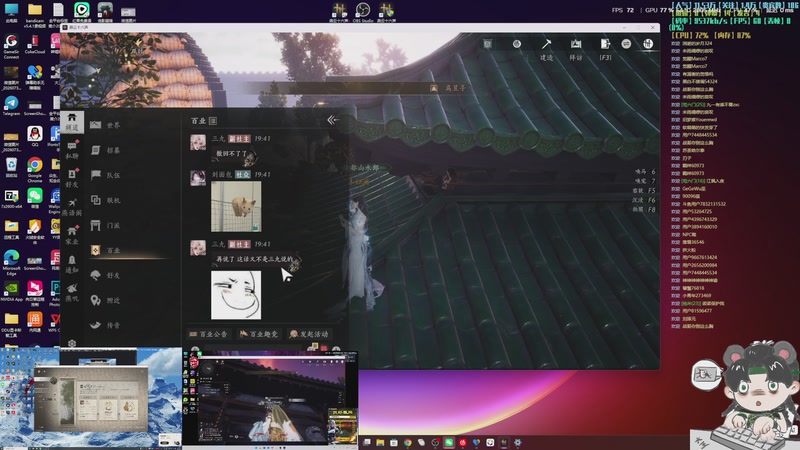This screenshot has width=800, height=450.
Task: Open Microsoft Edge desktop shortcut
Action: click(11, 263)
